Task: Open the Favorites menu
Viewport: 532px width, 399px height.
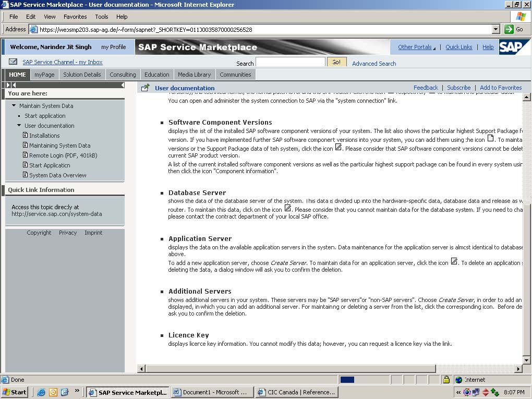Action: (x=75, y=17)
